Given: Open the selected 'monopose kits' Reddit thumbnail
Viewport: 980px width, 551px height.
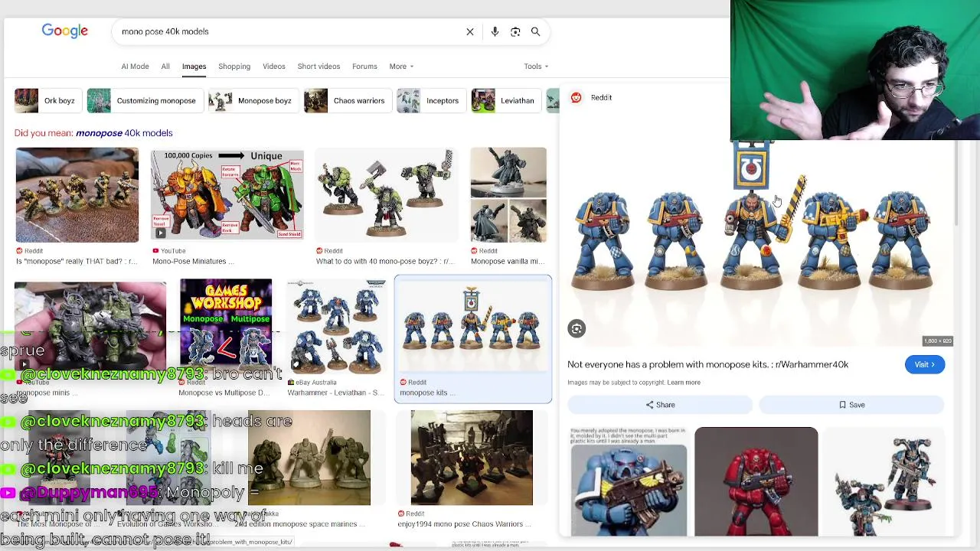Looking at the screenshot, I should [x=473, y=326].
